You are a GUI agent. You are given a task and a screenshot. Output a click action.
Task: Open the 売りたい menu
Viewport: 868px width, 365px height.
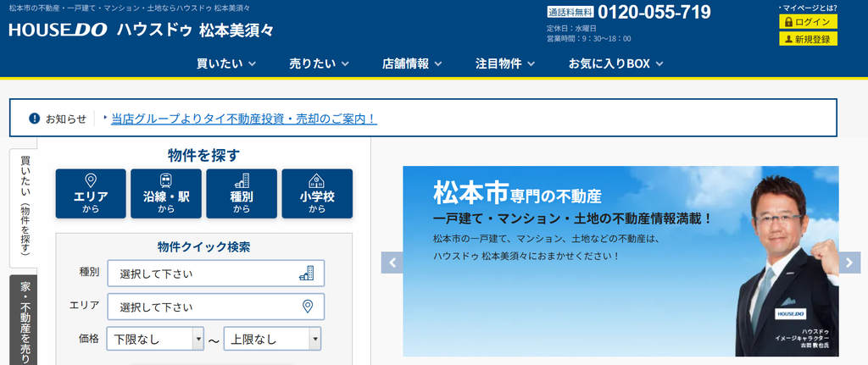[319, 64]
